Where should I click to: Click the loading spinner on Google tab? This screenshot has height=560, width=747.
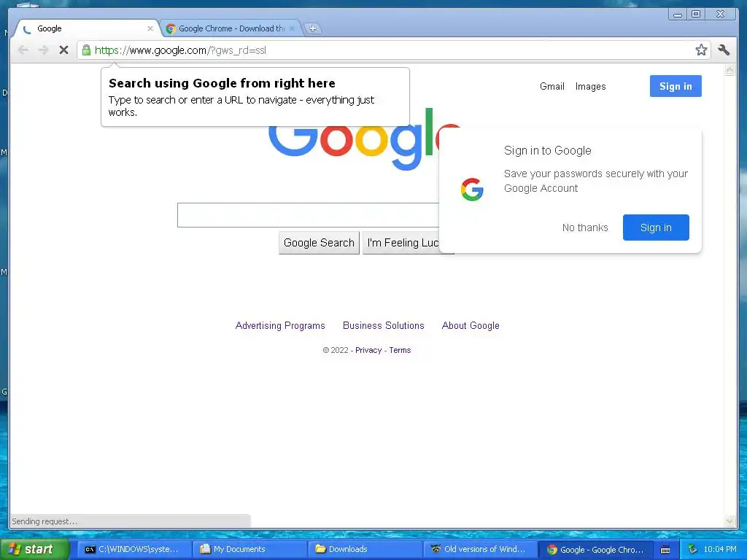[x=27, y=29]
